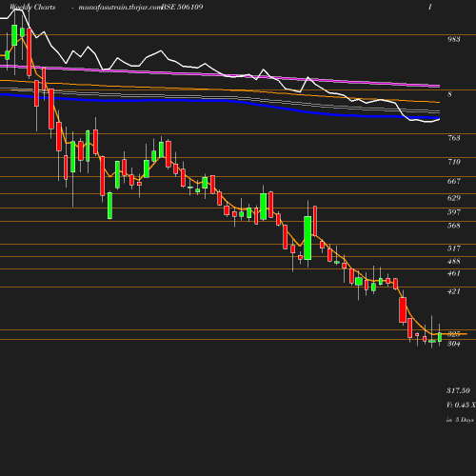
Task: Click the 'BSE 506109' ticker label
Action: (x=182, y=7)
